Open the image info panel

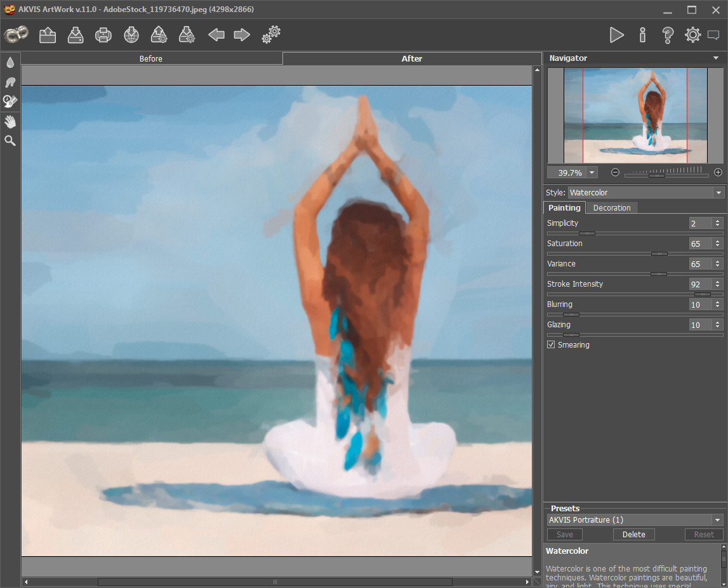(642, 35)
